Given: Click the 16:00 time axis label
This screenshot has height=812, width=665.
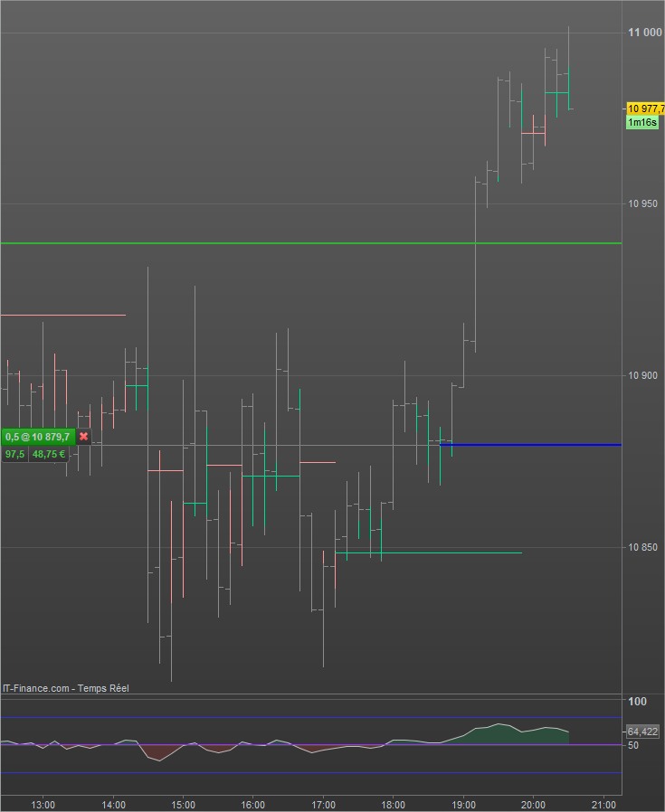Looking at the screenshot, I should [253, 805].
